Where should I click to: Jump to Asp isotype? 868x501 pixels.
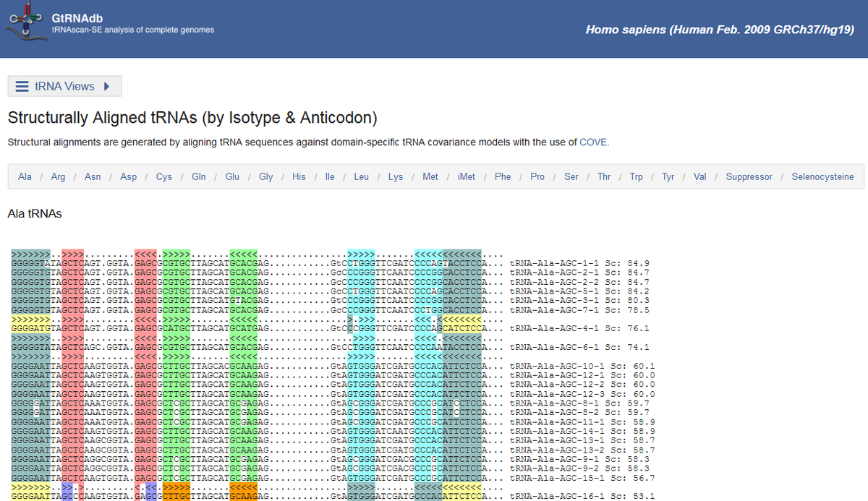128,176
